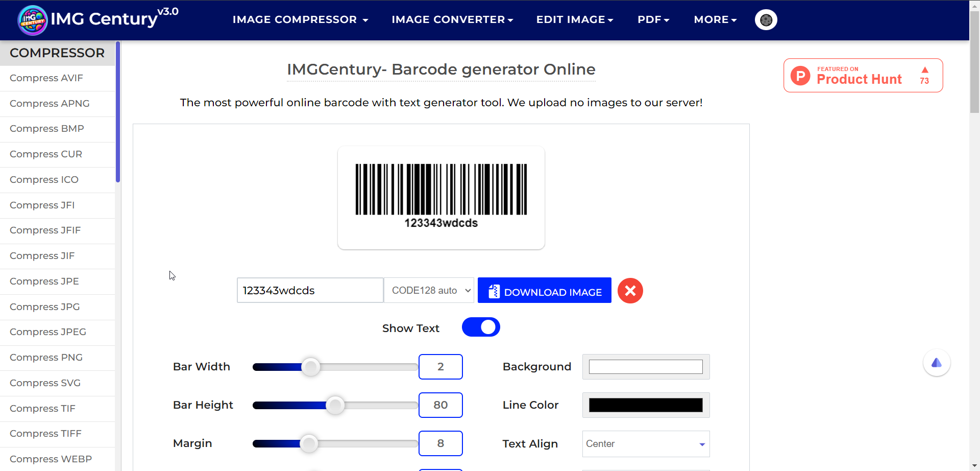The image size is (980, 471).
Task: Open Compress WEBP link
Action: [51, 459]
